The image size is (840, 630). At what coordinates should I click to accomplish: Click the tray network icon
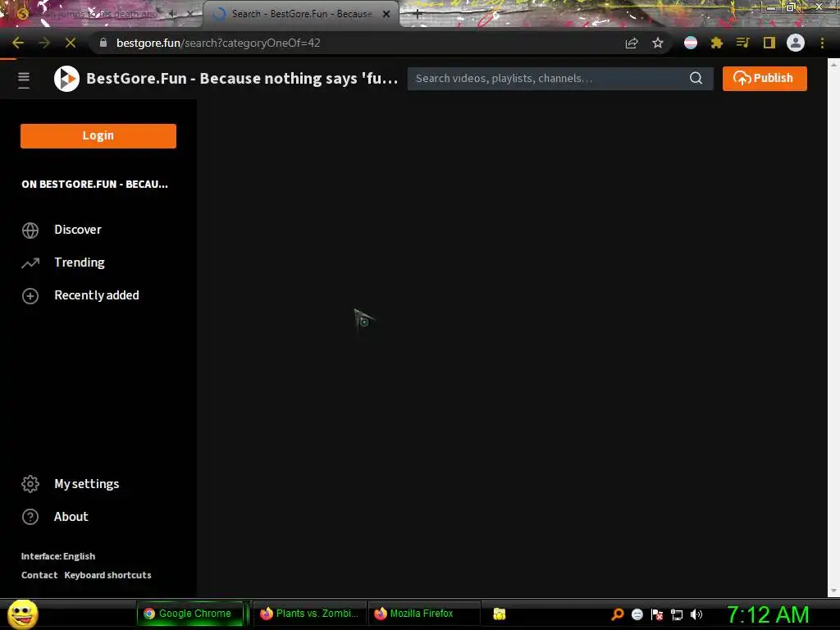pyautogui.click(x=677, y=614)
